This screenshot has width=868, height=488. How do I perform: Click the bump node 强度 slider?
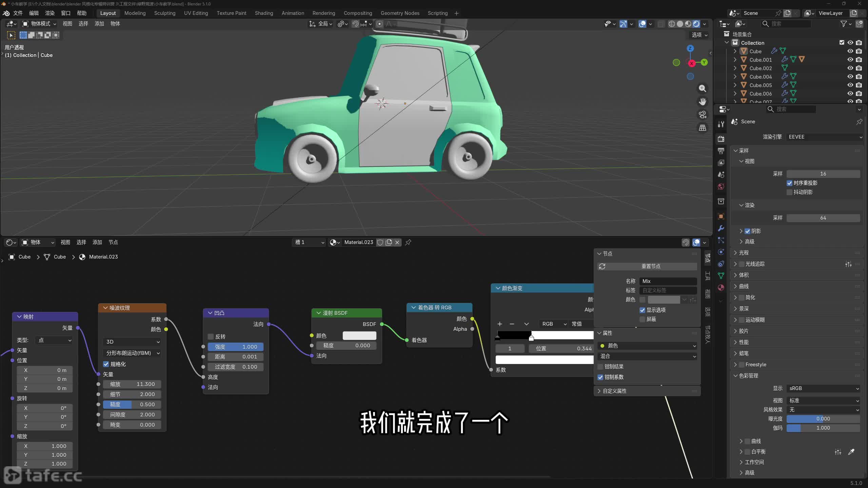[x=236, y=347]
